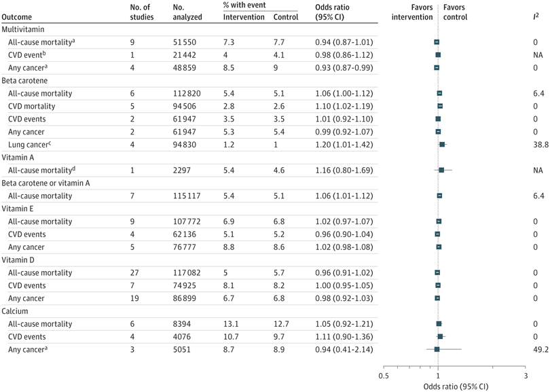550x392 pixels.
Task: Click the Lung cancer odds ratio square marker
Action: click(442, 145)
